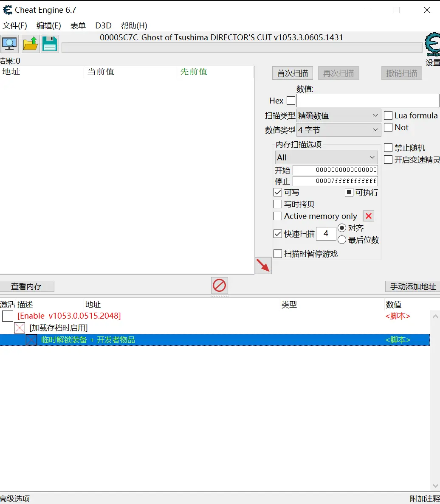Screen dimensions: 440x504
Task: Uncheck the 快速扫描 checkbox
Action: [278, 234]
